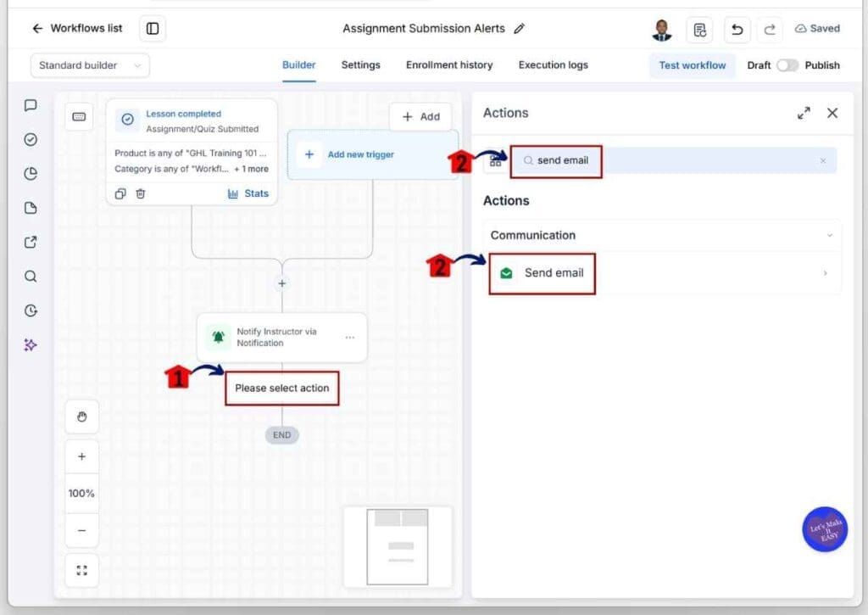Image resolution: width=868 pixels, height=615 pixels.
Task: Select the Send email action
Action: (x=663, y=273)
